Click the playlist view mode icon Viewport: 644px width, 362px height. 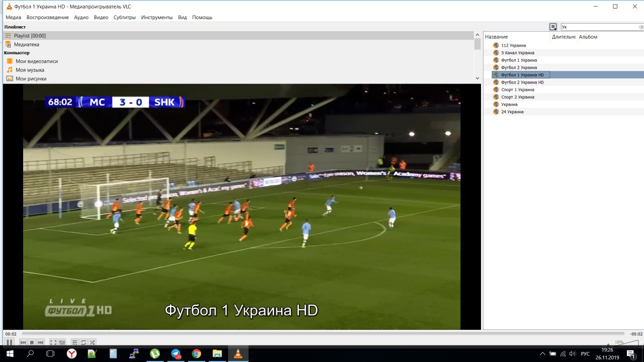(553, 27)
